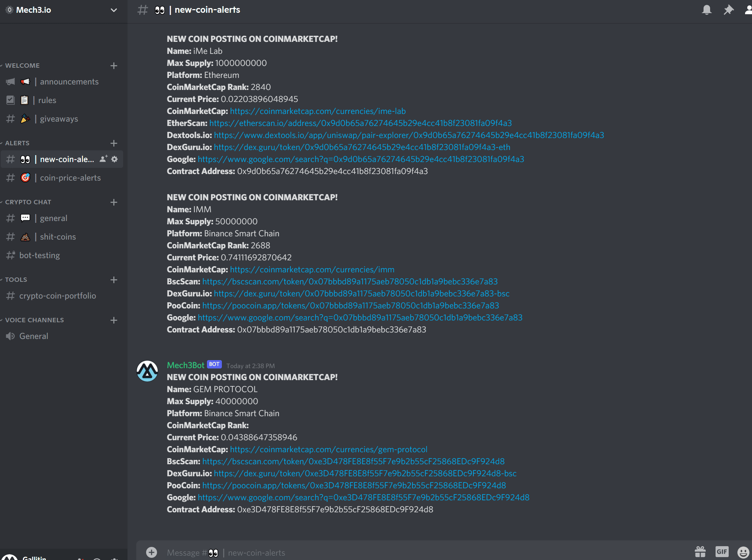
Task: Join the General voice channel
Action: point(34,336)
